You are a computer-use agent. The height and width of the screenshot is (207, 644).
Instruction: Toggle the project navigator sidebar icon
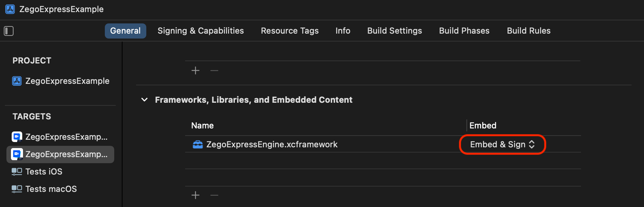point(9,31)
